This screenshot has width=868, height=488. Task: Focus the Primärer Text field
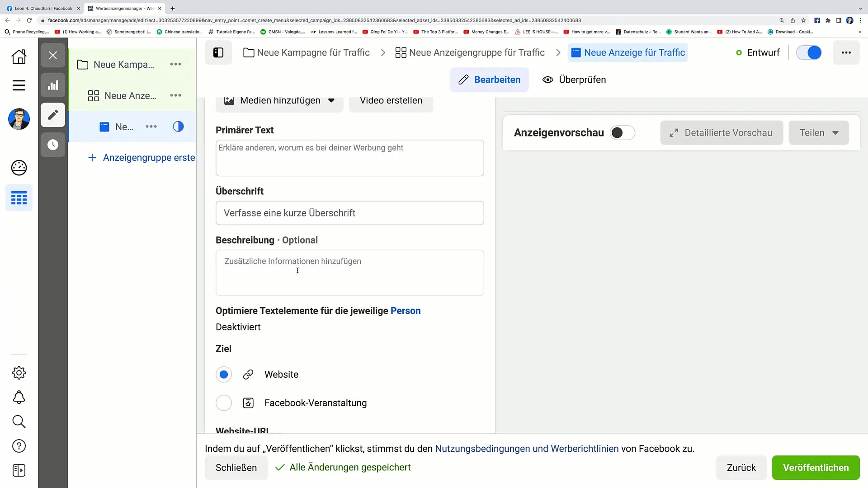349,158
